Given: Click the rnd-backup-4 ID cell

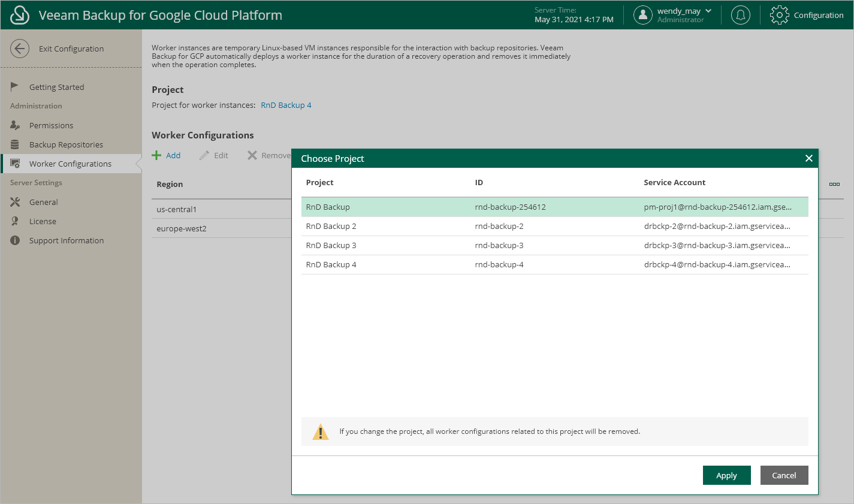Looking at the screenshot, I should [499, 264].
